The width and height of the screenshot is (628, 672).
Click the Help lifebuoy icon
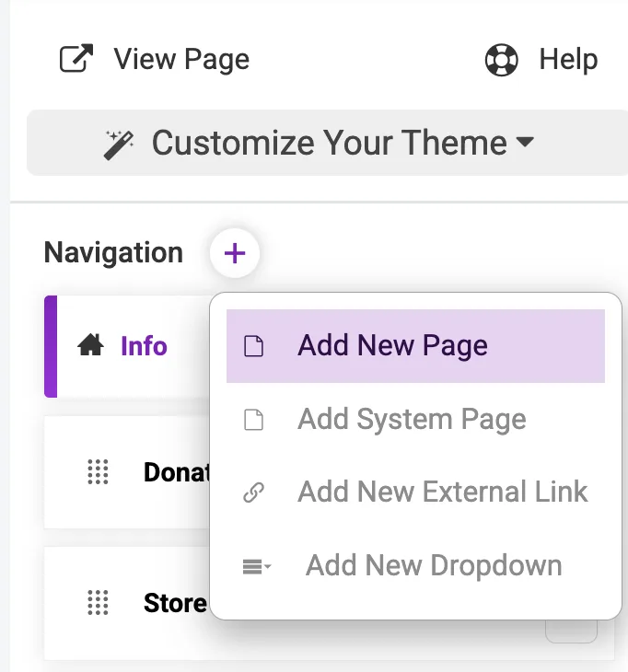502,61
